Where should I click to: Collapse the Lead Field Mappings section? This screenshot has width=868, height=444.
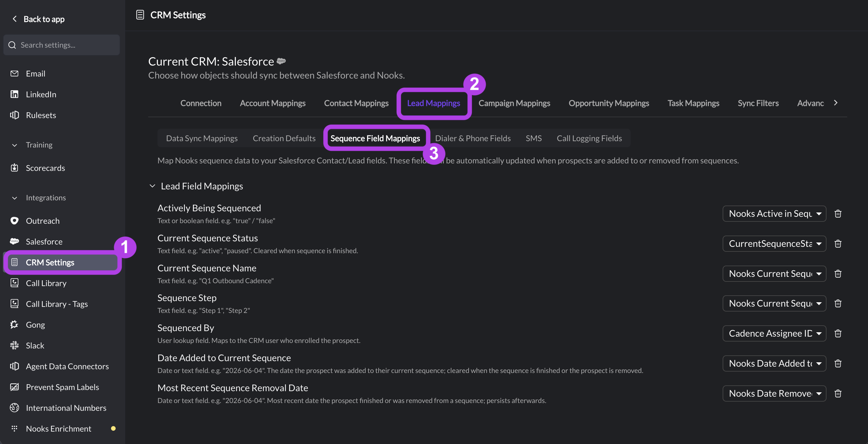152,186
